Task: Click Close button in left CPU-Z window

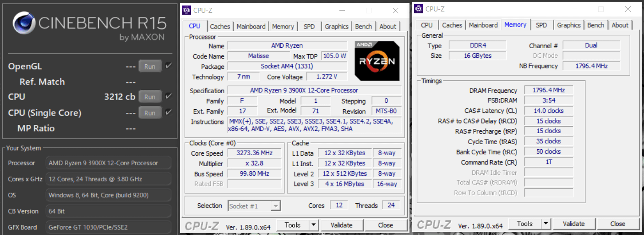Action: coord(386,225)
